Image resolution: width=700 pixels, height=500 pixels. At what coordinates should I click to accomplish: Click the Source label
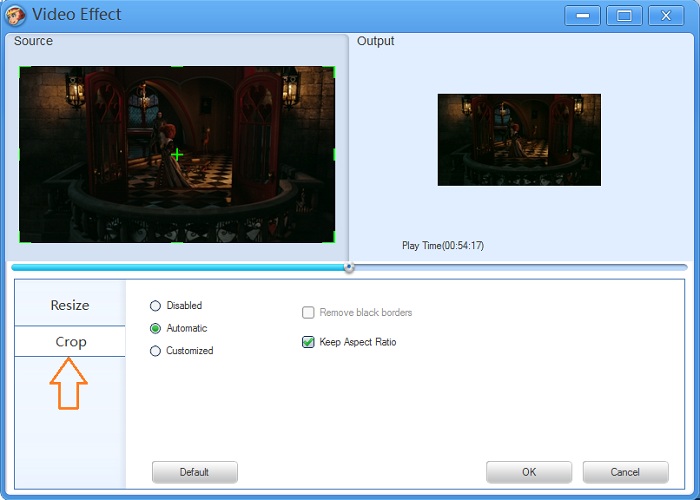tap(33, 41)
